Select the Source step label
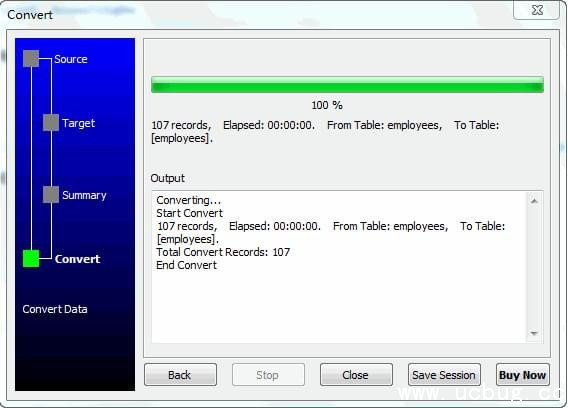The height and width of the screenshot is (408, 568). click(71, 59)
